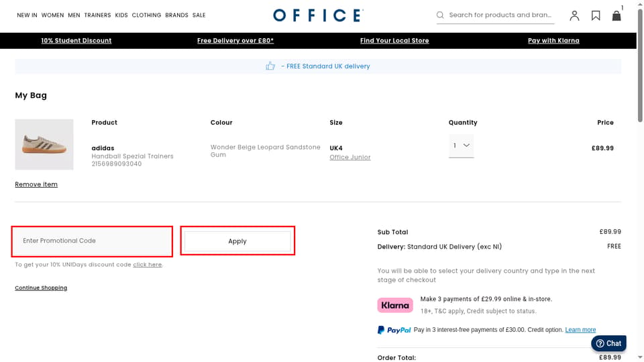The width and height of the screenshot is (644, 362).
Task: Open the NEW IN menu
Action: (x=27, y=15)
